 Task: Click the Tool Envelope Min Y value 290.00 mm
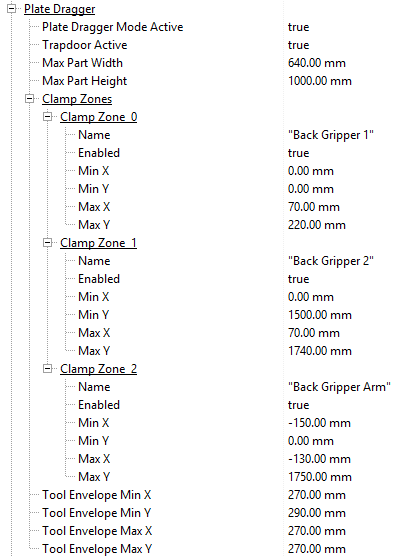coord(317,513)
